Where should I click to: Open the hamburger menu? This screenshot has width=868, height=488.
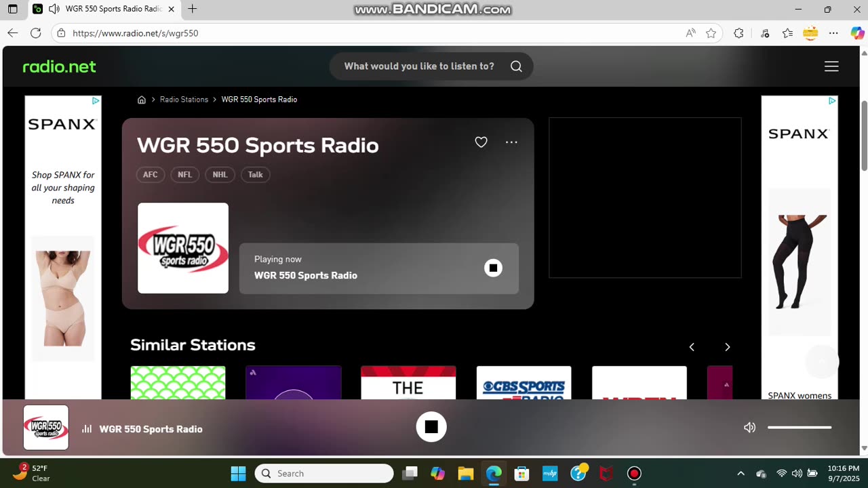[x=831, y=66]
